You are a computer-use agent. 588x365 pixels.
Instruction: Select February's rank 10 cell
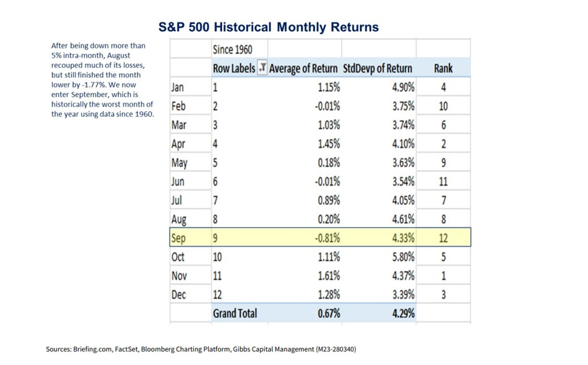click(443, 106)
